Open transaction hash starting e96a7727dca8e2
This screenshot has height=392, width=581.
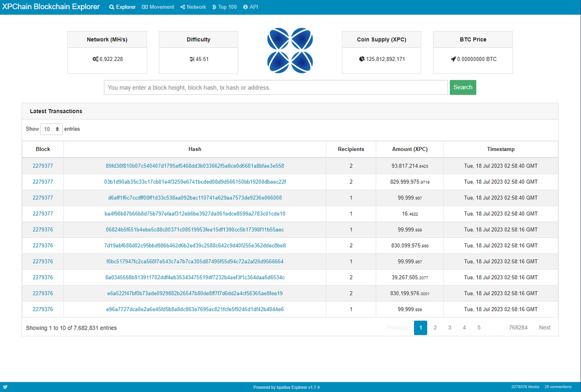point(195,309)
